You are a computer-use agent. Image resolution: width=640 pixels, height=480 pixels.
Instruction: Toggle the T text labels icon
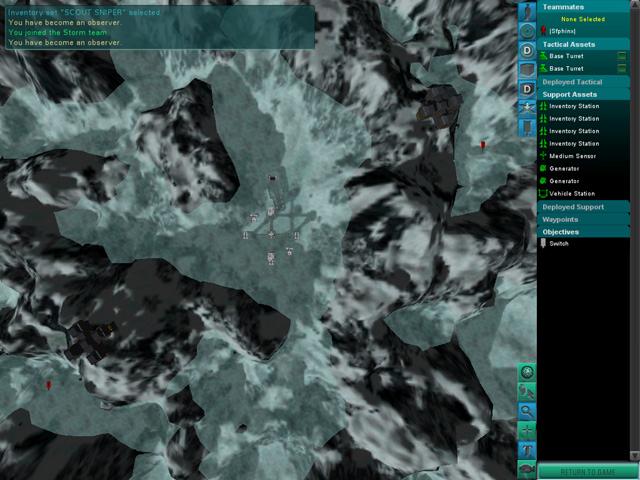coord(527,450)
